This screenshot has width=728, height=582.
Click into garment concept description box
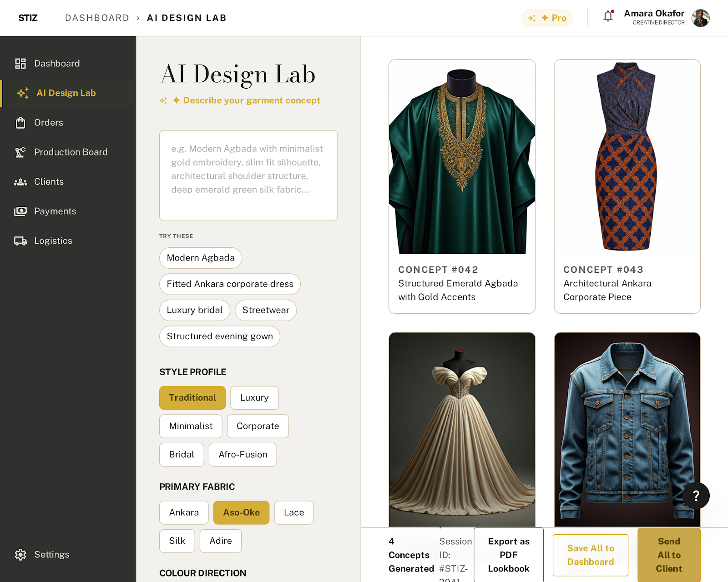248,176
